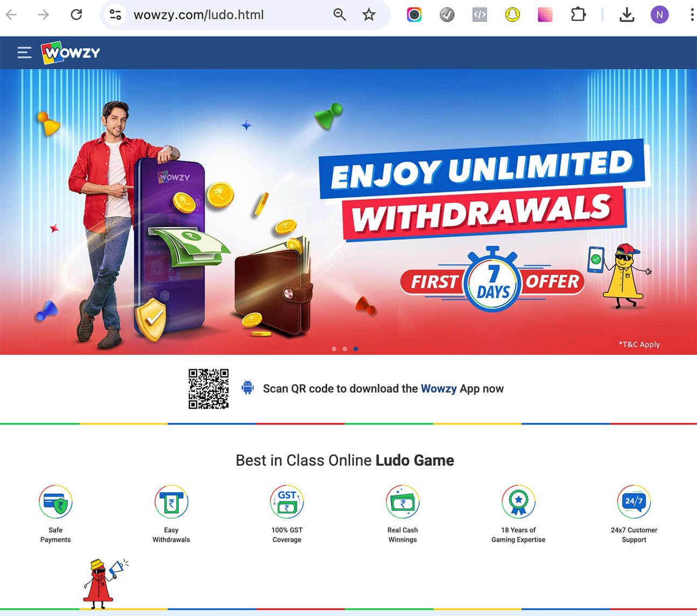Image resolution: width=697 pixels, height=616 pixels.
Task: Open the hamburger navigation menu
Action: [x=24, y=52]
